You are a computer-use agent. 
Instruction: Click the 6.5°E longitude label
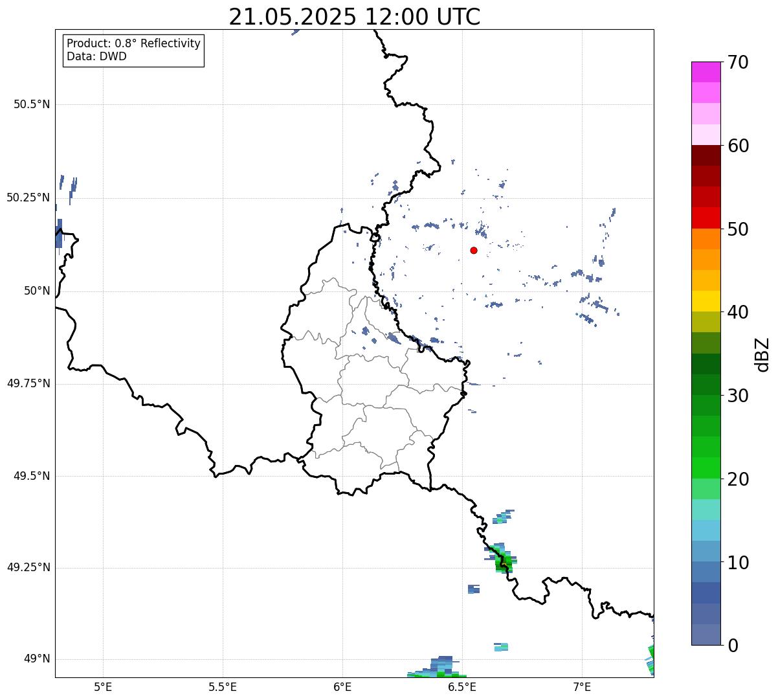[462, 686]
